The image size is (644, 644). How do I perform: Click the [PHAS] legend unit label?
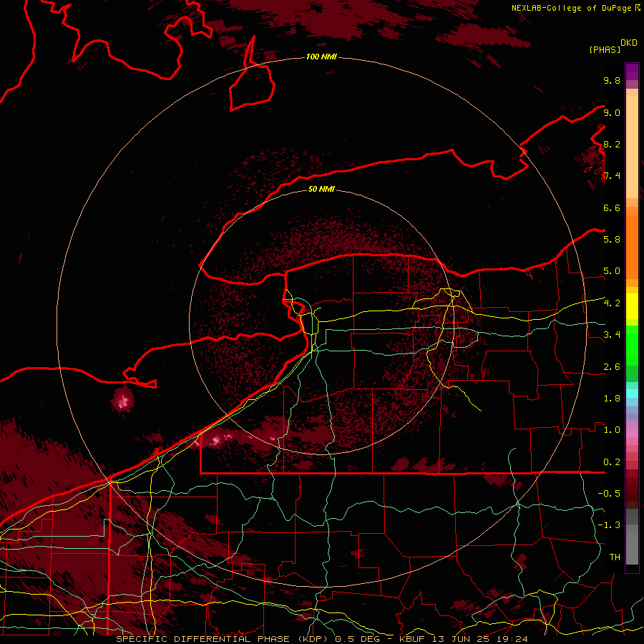(x=605, y=49)
